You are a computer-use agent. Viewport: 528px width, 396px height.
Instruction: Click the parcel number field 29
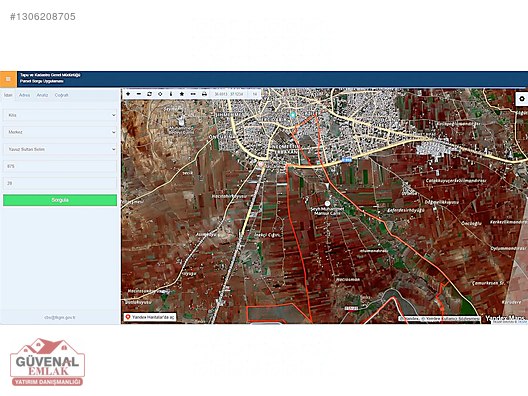(60, 183)
